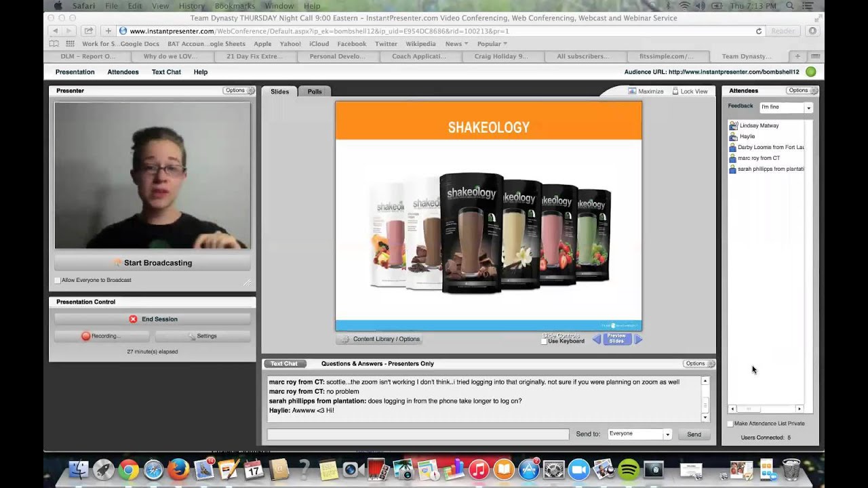The image size is (868, 488).
Task: Click the Maximize slide view icon
Action: coord(632,91)
